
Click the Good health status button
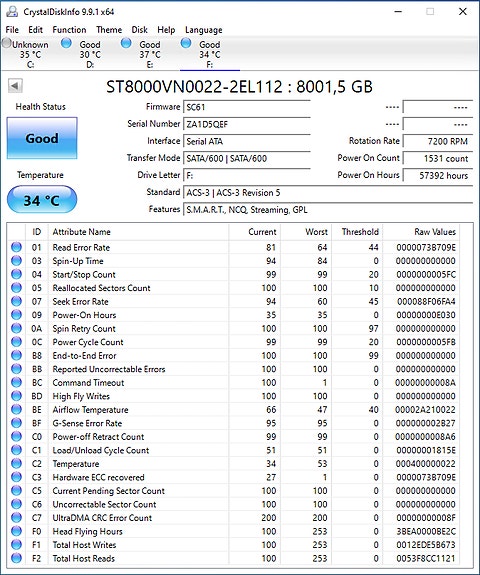[42, 138]
